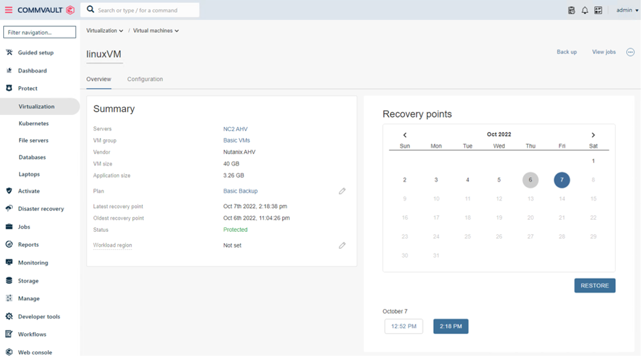
Task: Click the search magnifier icon
Action: tap(91, 10)
